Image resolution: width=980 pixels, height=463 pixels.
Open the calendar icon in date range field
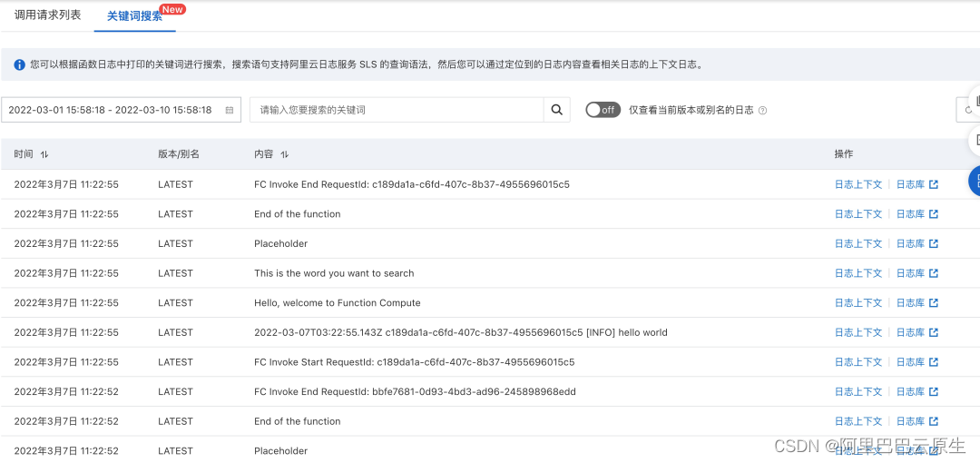(230, 110)
